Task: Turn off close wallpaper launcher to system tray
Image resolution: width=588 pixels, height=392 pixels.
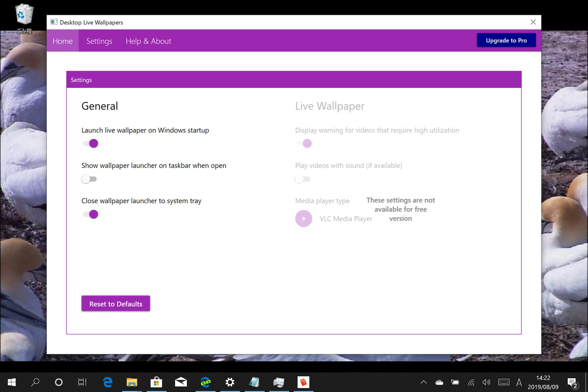Action: [90, 214]
